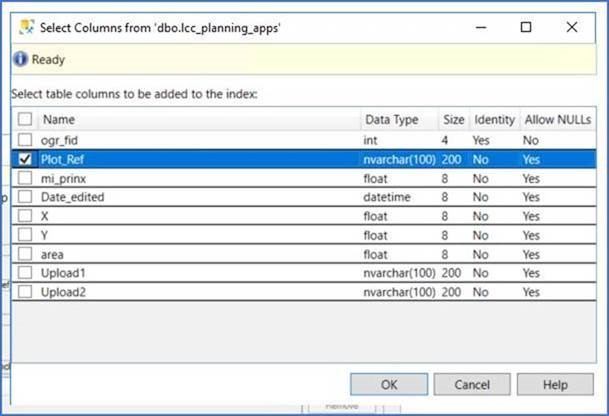The width and height of the screenshot is (609, 416).
Task: Select the area row name
Action: click(x=52, y=254)
